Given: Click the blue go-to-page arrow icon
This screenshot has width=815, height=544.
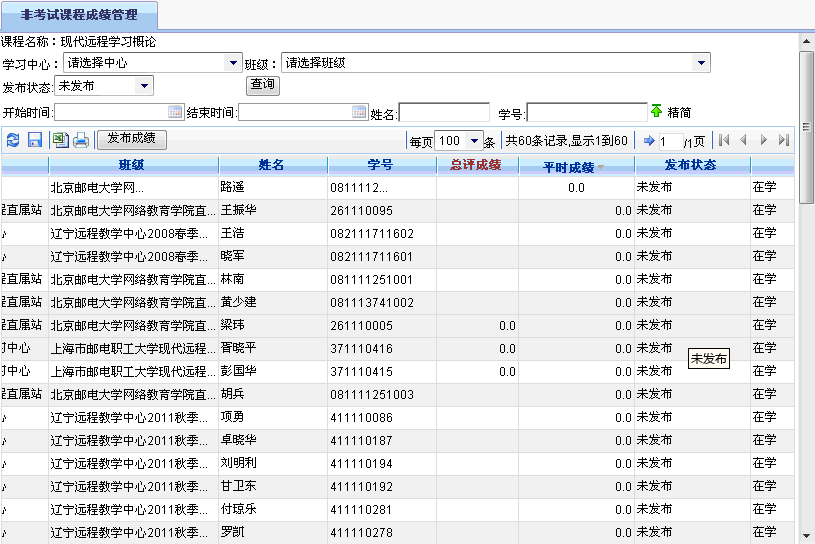Looking at the screenshot, I should pos(649,140).
